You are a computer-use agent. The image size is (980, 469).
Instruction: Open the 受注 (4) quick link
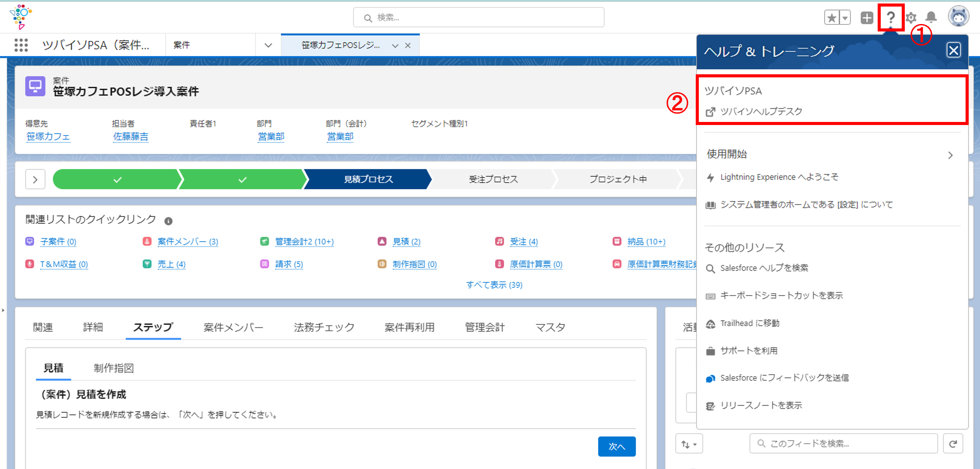tap(524, 241)
